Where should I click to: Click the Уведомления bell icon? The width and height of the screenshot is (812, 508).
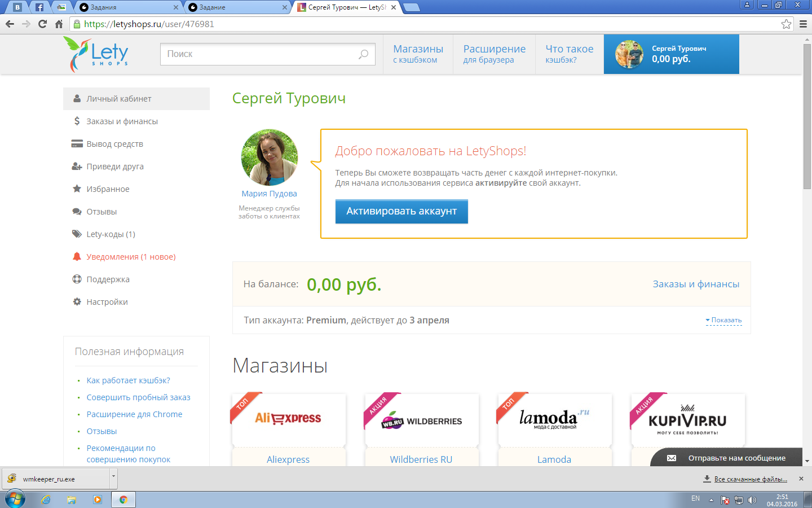pyautogui.click(x=77, y=256)
